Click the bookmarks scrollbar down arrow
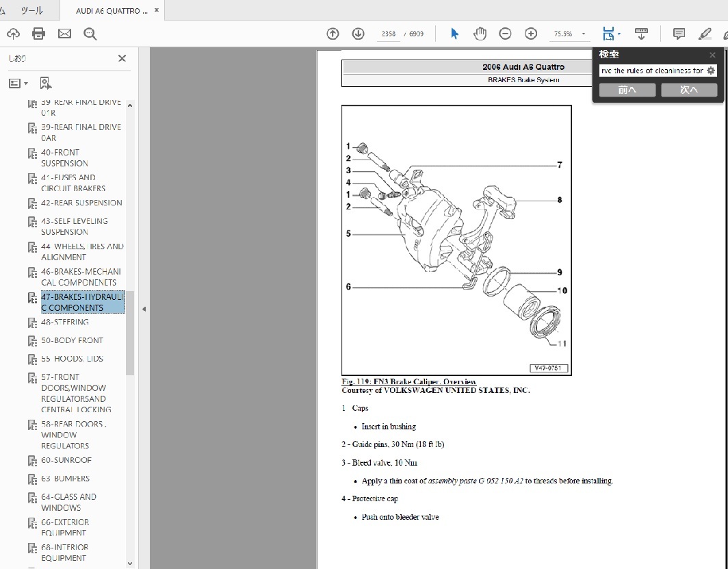 point(130,564)
